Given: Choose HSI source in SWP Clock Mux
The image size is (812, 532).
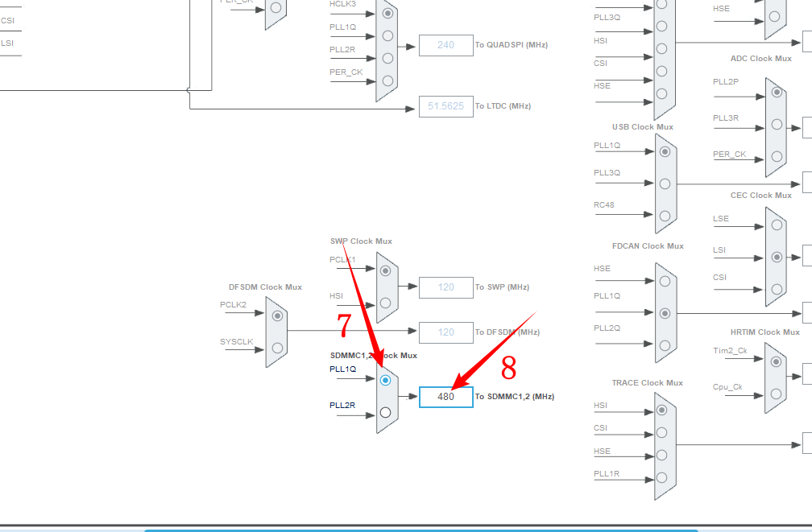Looking at the screenshot, I should click(x=385, y=303).
